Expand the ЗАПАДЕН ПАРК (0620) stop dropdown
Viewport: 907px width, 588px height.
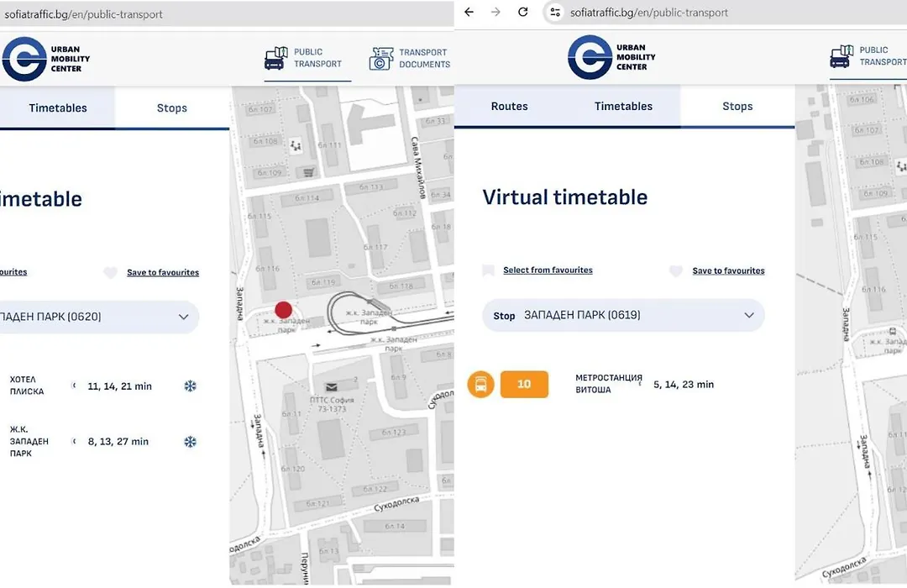(183, 318)
